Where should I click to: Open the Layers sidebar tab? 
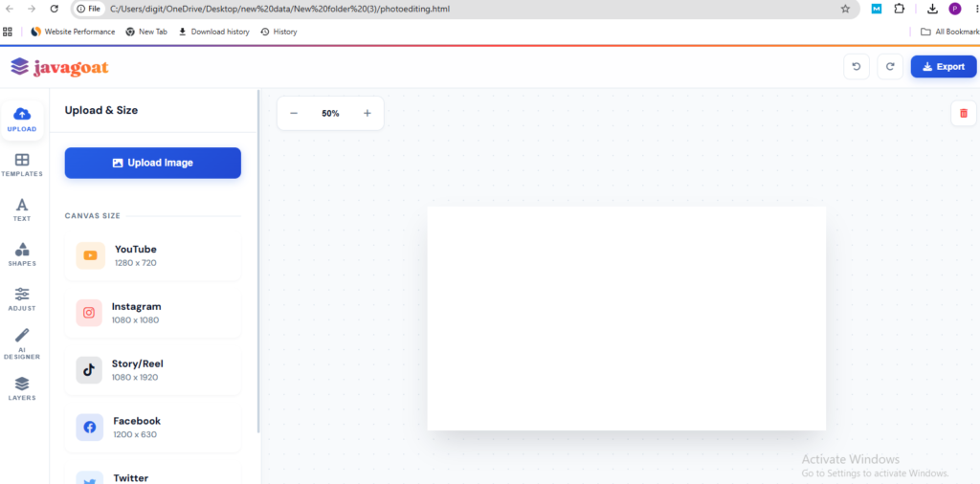pyautogui.click(x=22, y=388)
